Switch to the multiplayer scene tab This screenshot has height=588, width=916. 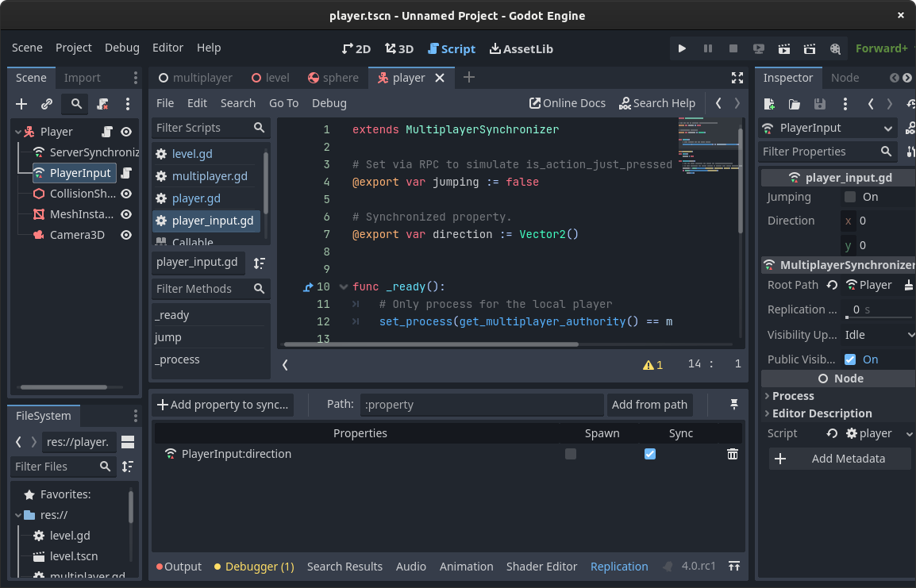[195, 78]
